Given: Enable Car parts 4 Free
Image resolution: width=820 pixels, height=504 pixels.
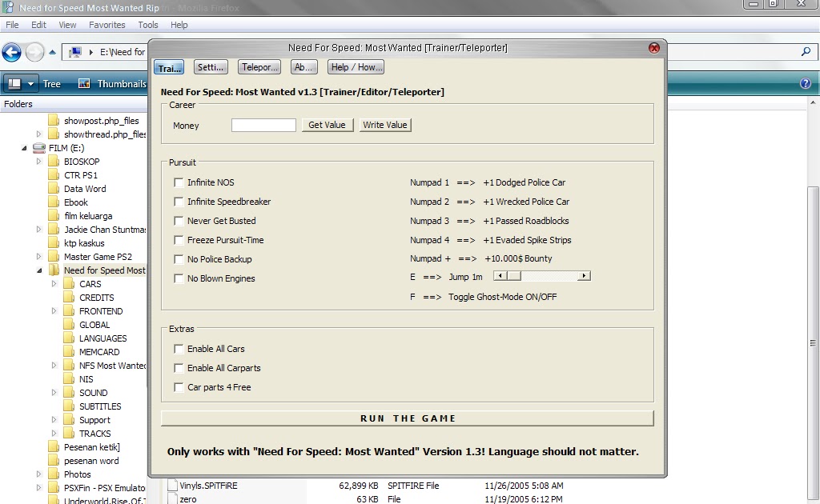Looking at the screenshot, I should tap(179, 387).
